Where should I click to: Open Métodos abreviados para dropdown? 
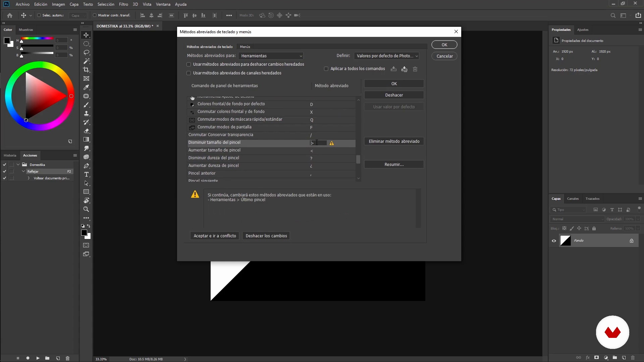tap(271, 56)
